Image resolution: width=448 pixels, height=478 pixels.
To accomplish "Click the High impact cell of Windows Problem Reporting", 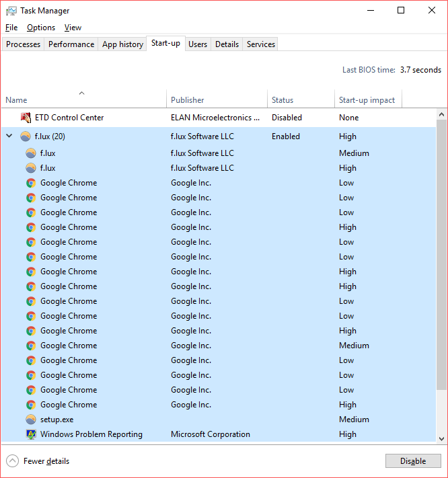I will (348, 434).
